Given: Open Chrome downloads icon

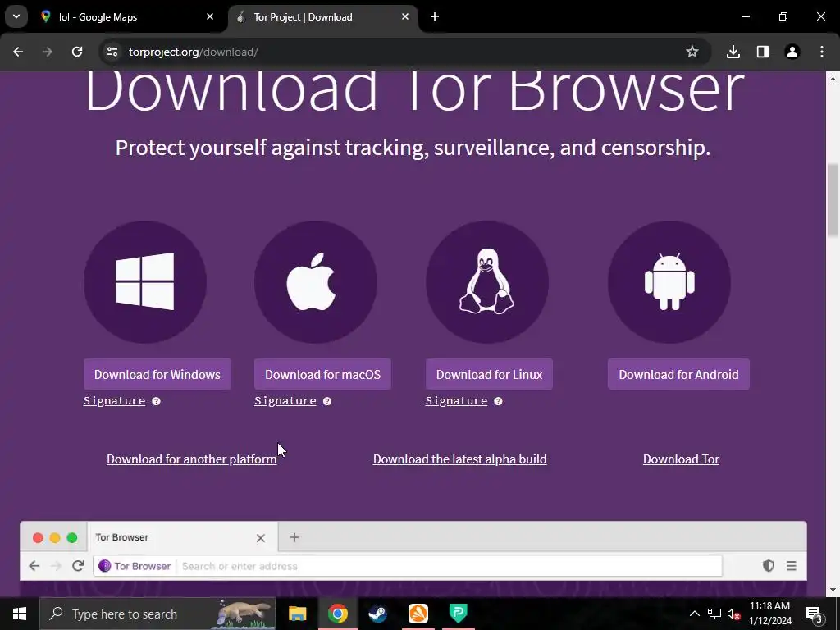Looking at the screenshot, I should (x=733, y=52).
